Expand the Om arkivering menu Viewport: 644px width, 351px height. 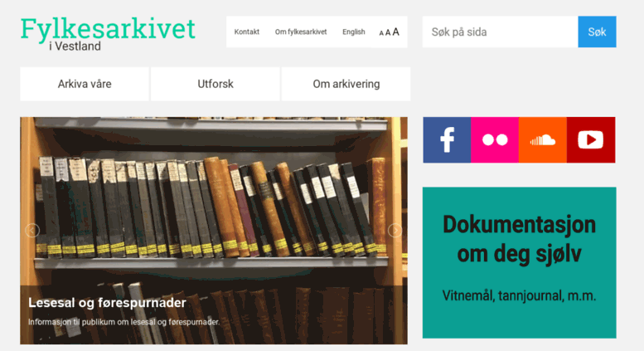coord(346,84)
